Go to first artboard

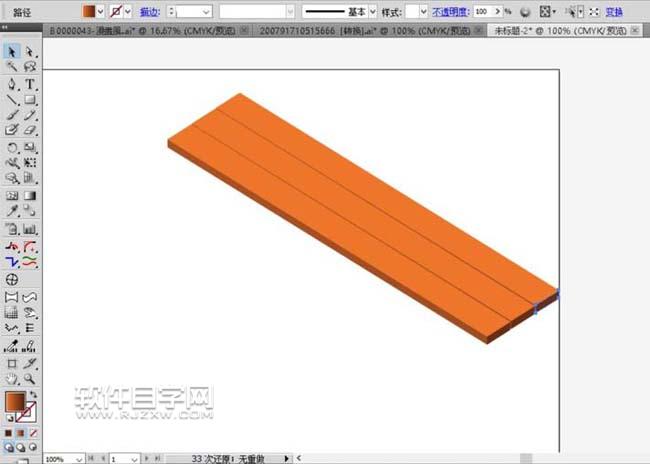(x=91, y=458)
